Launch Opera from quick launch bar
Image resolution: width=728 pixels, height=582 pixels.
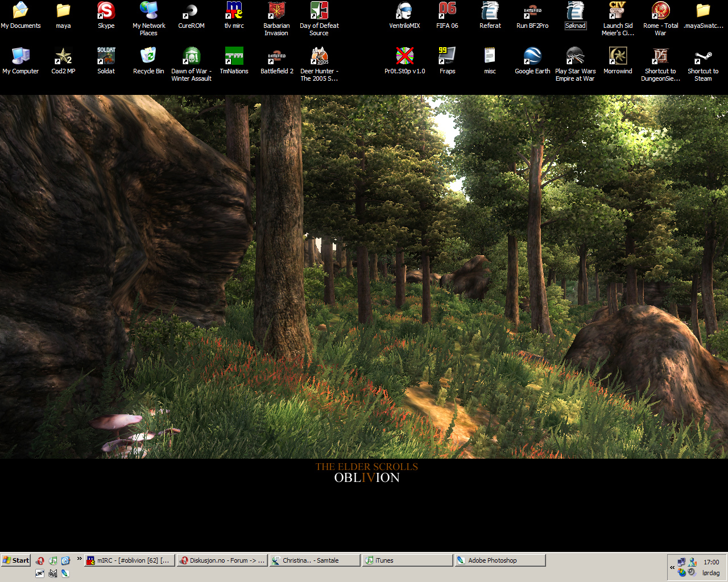click(x=40, y=561)
